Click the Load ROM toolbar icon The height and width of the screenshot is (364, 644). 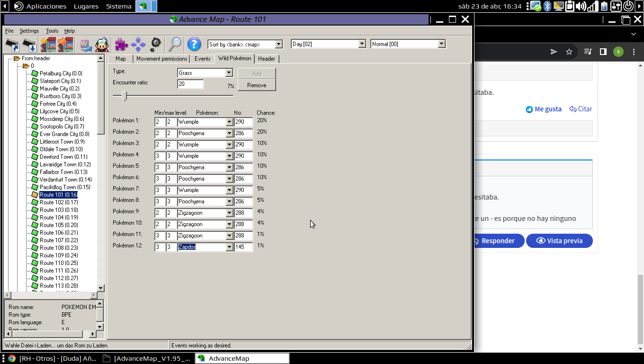[x=13, y=45]
